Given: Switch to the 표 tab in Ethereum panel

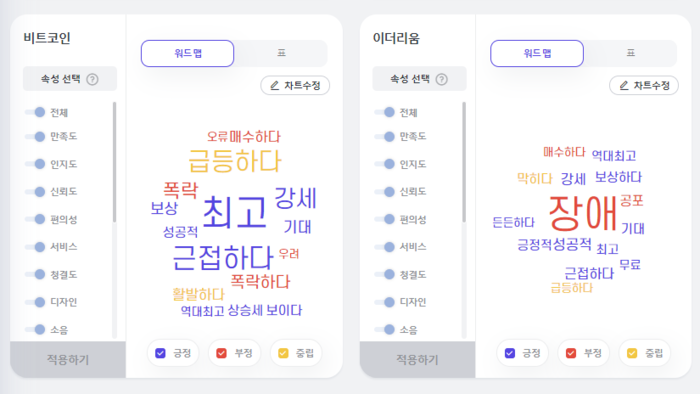Looking at the screenshot, I should (630, 53).
